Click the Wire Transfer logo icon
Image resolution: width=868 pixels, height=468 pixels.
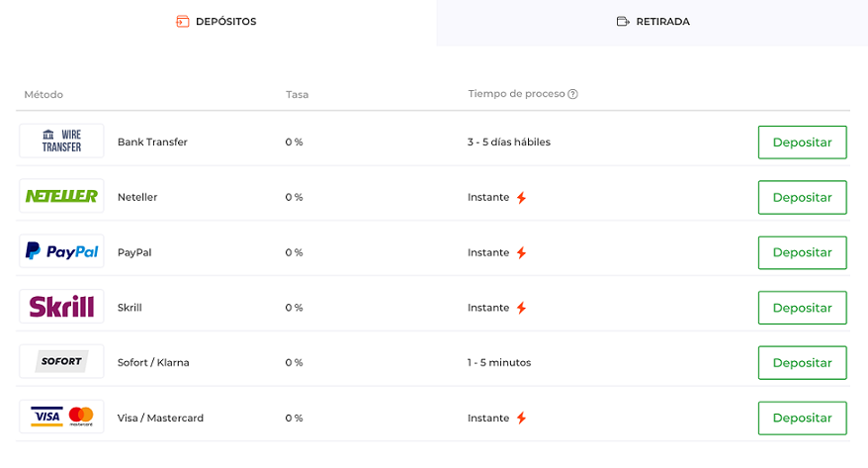[x=61, y=141]
